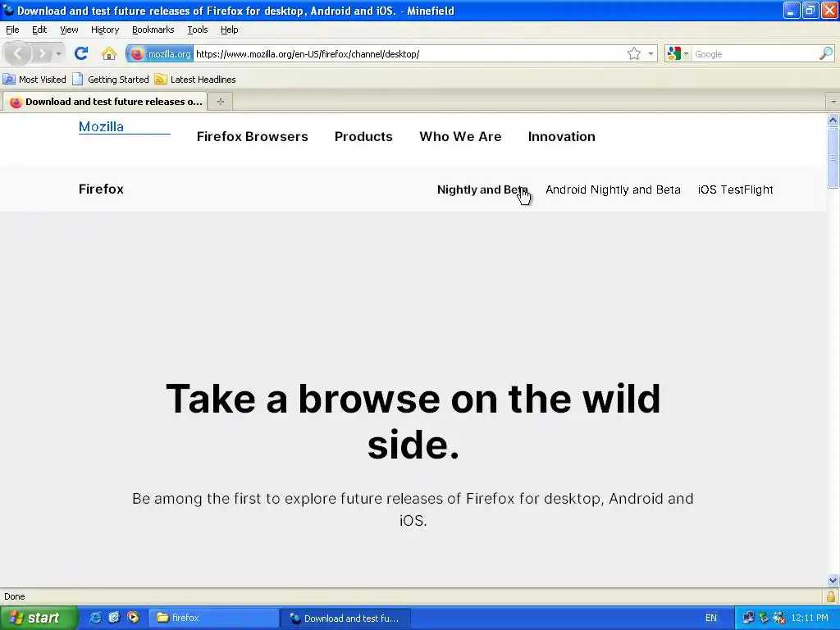Open the Who We Are navigation item
Screen dimensions: 840x630
point(461,137)
